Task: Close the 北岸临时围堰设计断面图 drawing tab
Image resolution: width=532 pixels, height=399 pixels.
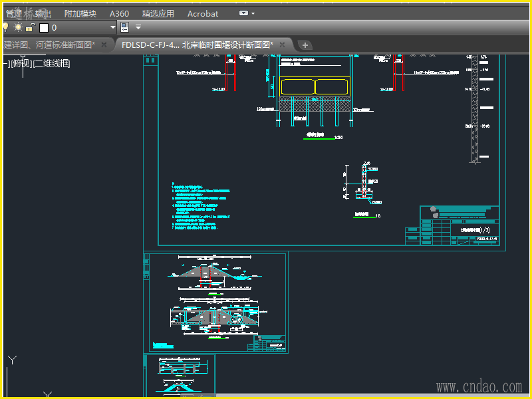Action: [282, 45]
